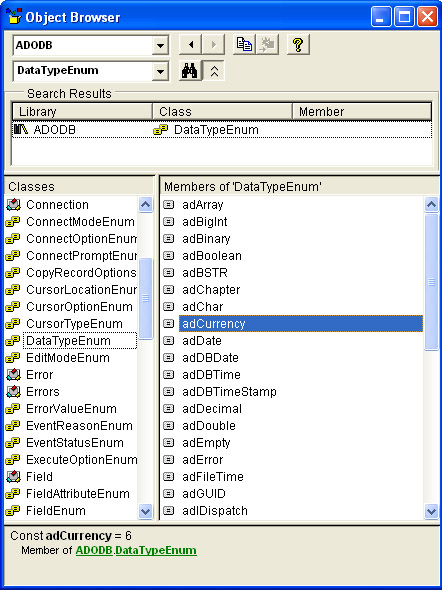Click the adDBTime constant icon

coord(169,375)
